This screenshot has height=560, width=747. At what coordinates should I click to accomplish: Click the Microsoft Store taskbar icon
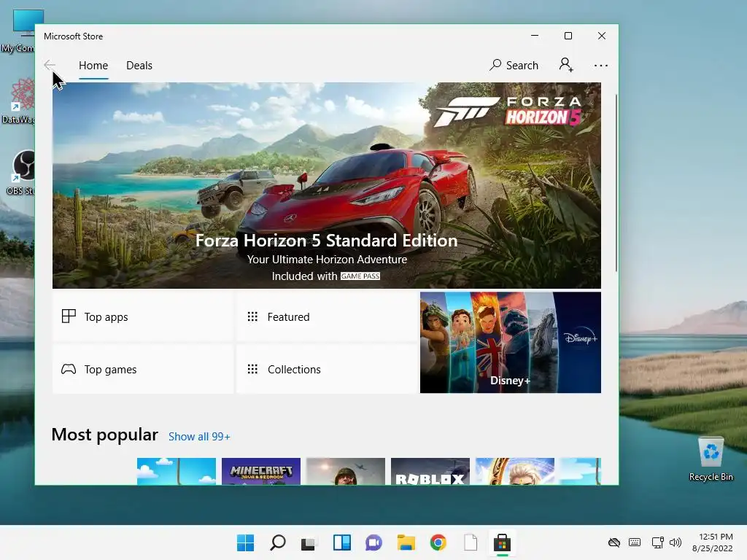tap(502, 542)
